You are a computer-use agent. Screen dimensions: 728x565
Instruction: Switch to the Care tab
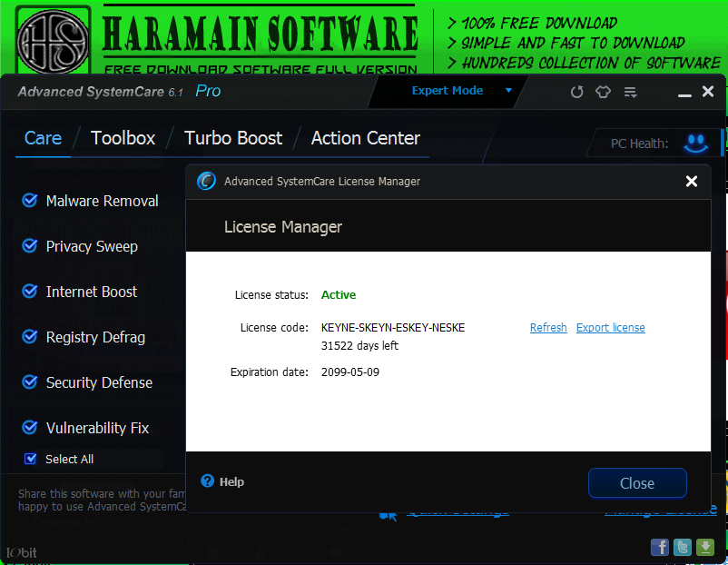[43, 138]
